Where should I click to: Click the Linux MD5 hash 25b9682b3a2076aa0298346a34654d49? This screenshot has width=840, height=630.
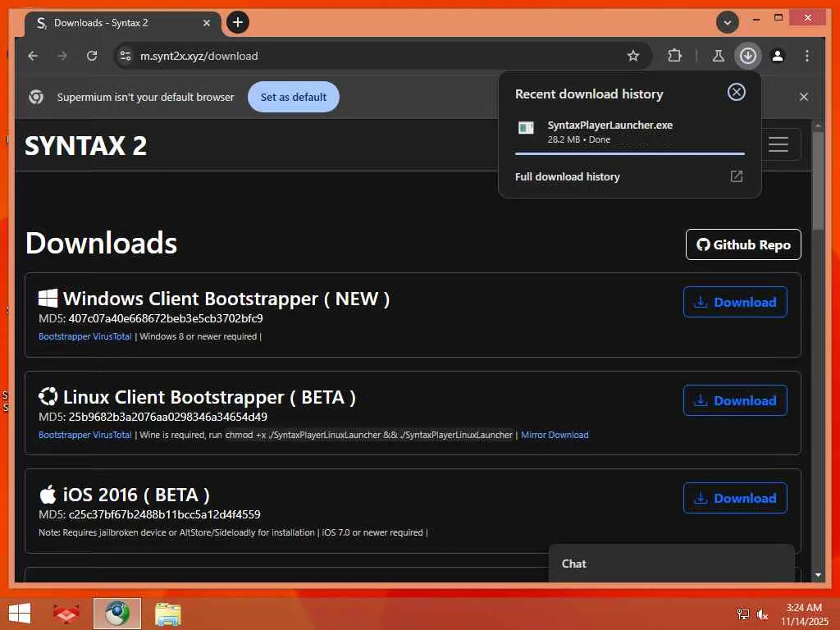pos(167,417)
